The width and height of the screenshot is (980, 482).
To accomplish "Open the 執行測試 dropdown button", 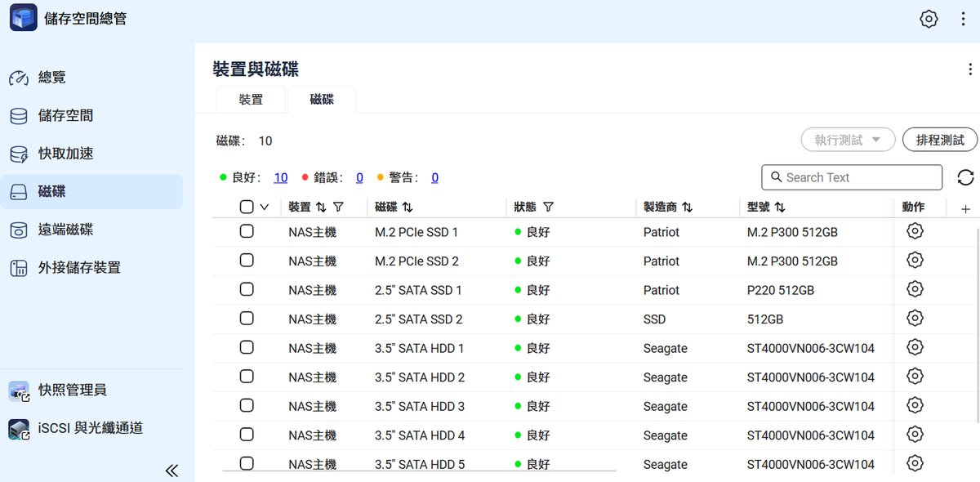I will point(848,140).
